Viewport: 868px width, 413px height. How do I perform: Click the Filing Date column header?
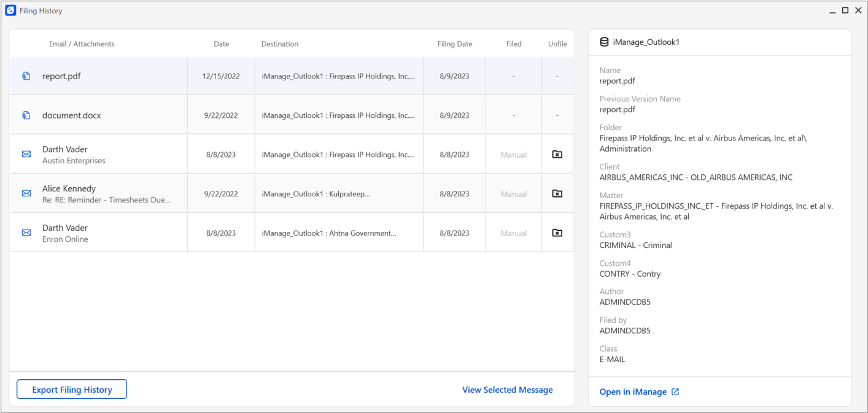[454, 44]
